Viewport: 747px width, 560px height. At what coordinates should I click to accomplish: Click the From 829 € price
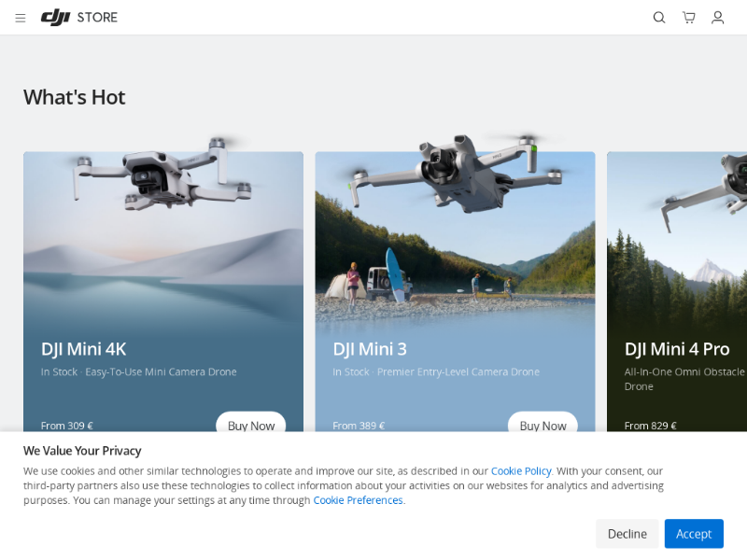click(650, 426)
